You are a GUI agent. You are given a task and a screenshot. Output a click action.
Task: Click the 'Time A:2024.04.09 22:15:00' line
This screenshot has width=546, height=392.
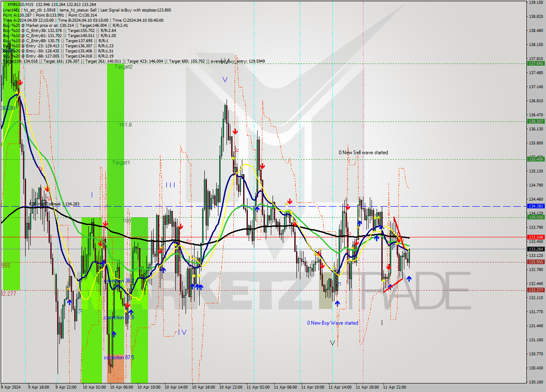click(x=28, y=20)
